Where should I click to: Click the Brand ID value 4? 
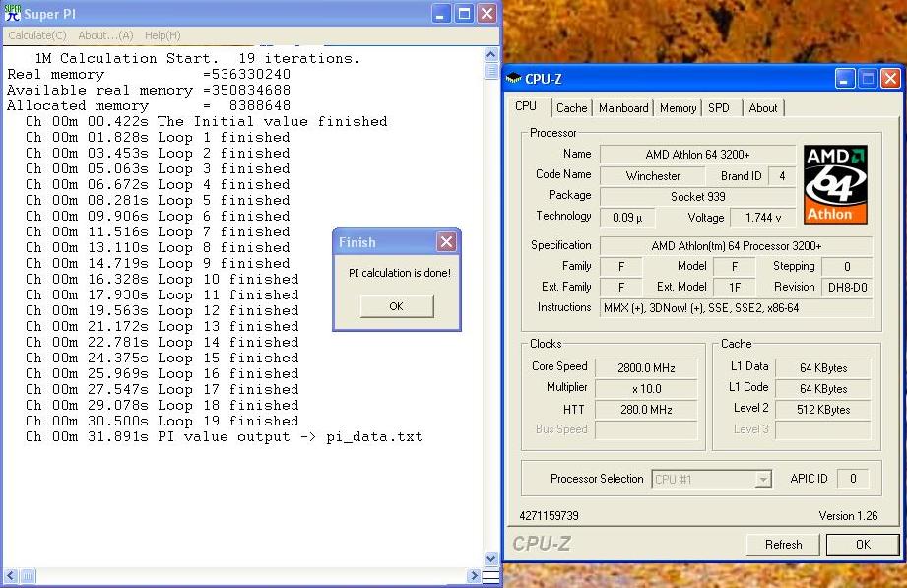[782, 176]
